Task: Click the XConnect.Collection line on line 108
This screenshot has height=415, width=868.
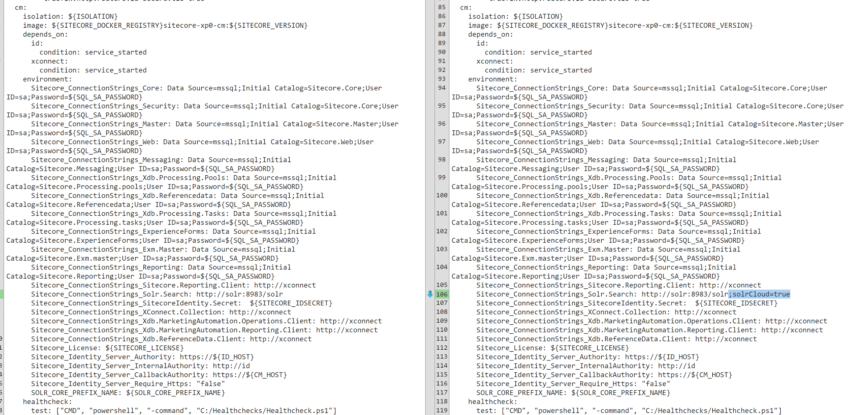Action: [606, 312]
